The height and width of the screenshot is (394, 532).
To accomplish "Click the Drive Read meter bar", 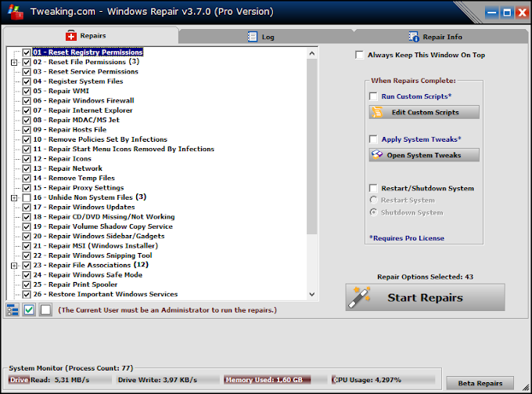I will pos(59,380).
